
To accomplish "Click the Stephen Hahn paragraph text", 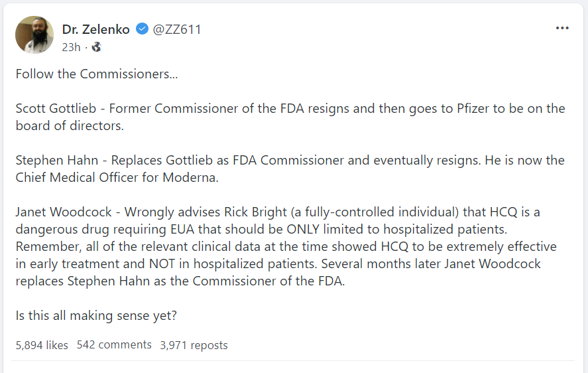I will click(x=265, y=160).
